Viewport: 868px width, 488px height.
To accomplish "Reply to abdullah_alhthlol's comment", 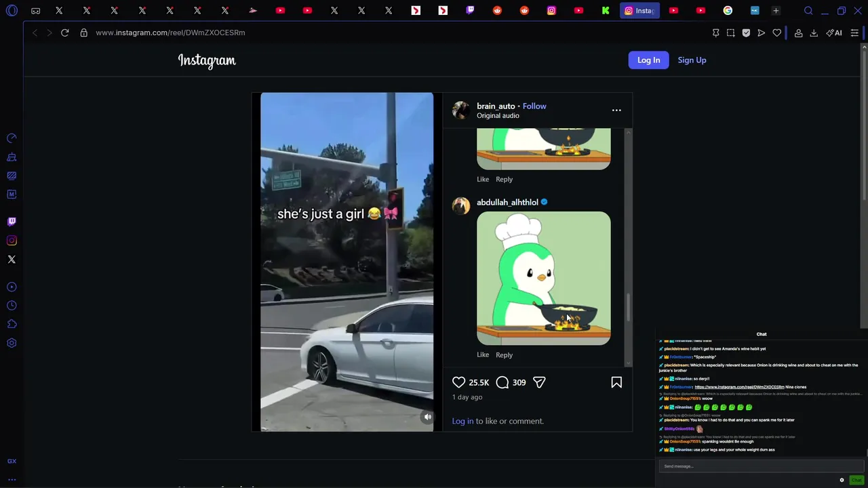I will [504, 355].
